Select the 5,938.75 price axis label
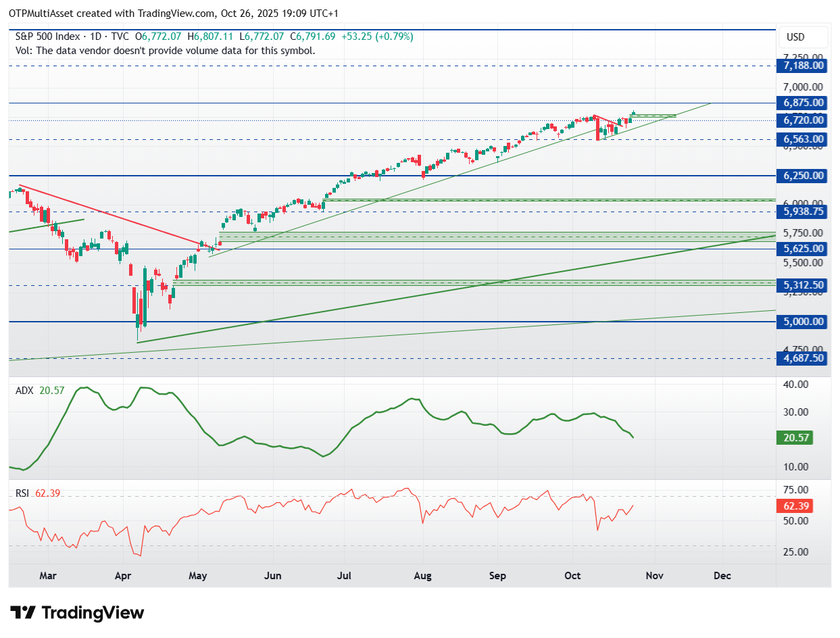Image resolution: width=840 pixels, height=638 pixels. (x=801, y=212)
